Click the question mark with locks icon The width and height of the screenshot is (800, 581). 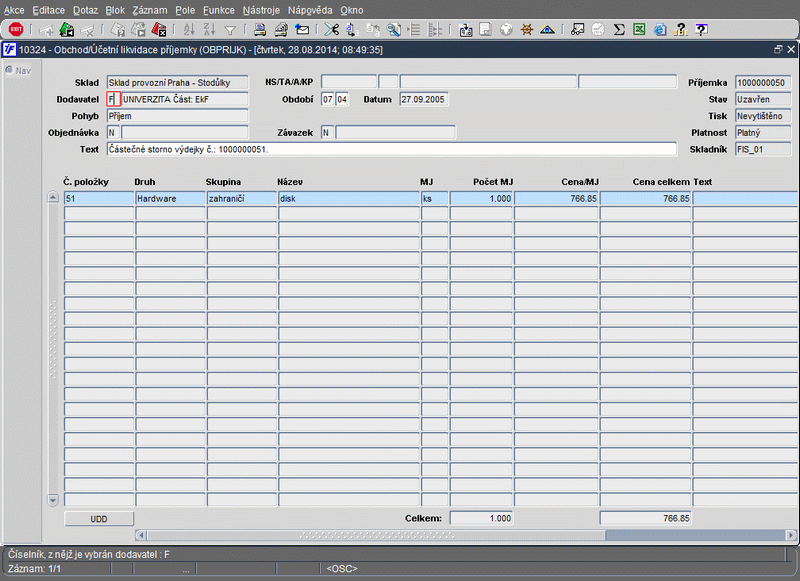click(680, 30)
